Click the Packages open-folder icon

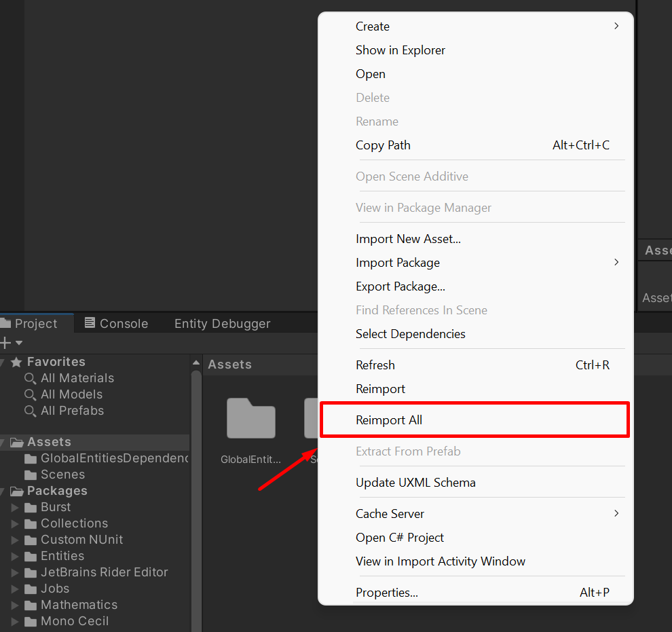[17, 491]
